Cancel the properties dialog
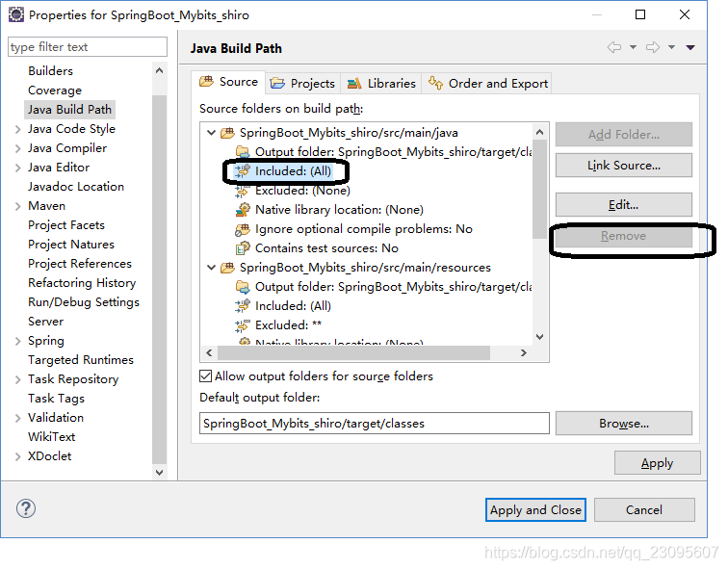This screenshot has height=570, width=728. pos(644,509)
